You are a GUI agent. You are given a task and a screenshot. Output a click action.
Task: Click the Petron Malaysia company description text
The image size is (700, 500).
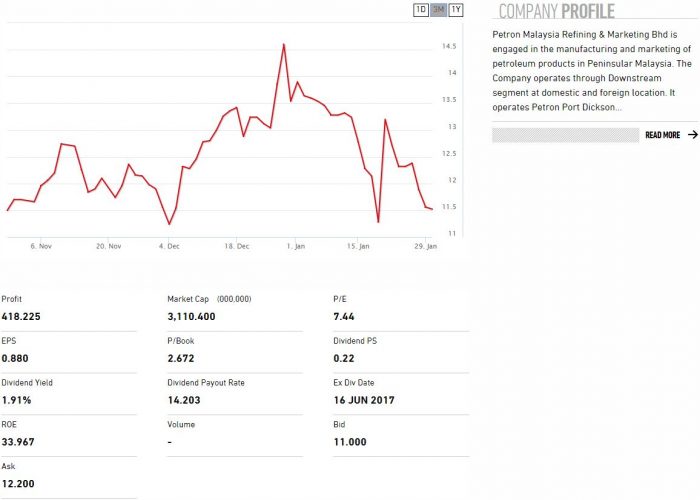pyautogui.click(x=592, y=71)
